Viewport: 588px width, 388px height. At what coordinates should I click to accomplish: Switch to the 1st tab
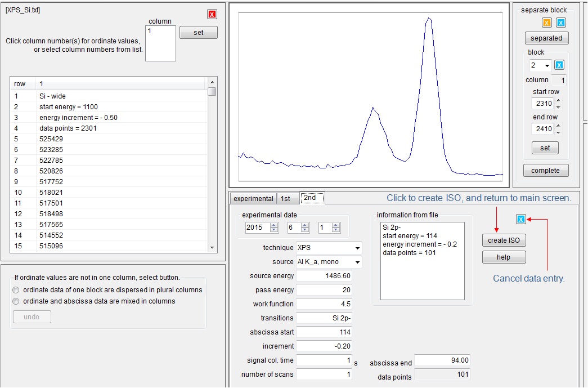point(286,198)
